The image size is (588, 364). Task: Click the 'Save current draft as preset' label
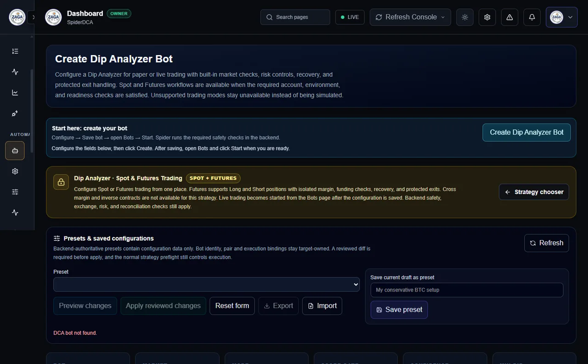pyautogui.click(x=402, y=277)
